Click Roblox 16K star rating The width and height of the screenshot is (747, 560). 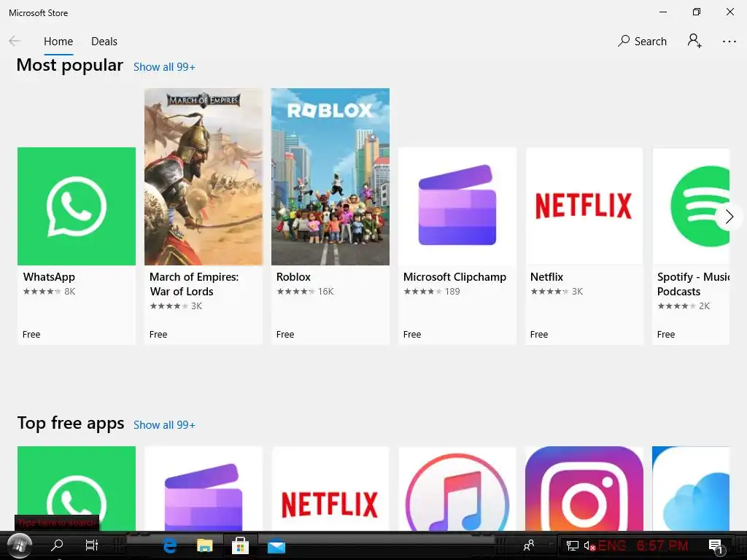click(x=306, y=292)
